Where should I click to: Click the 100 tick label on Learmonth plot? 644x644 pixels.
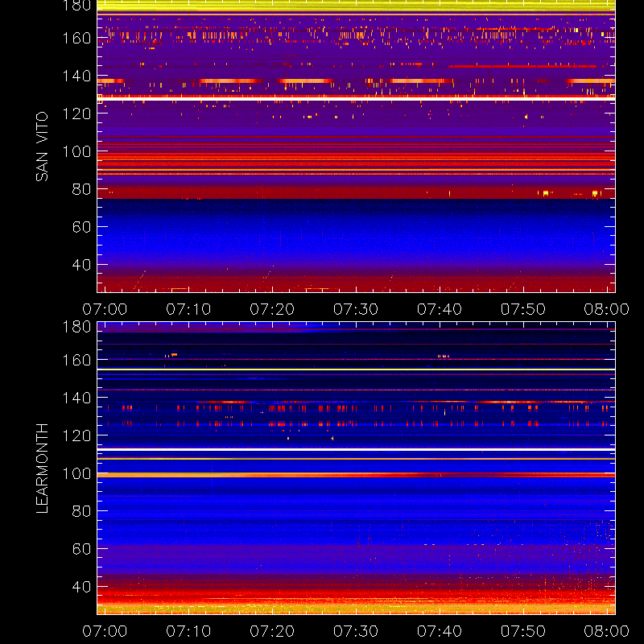click(x=76, y=473)
